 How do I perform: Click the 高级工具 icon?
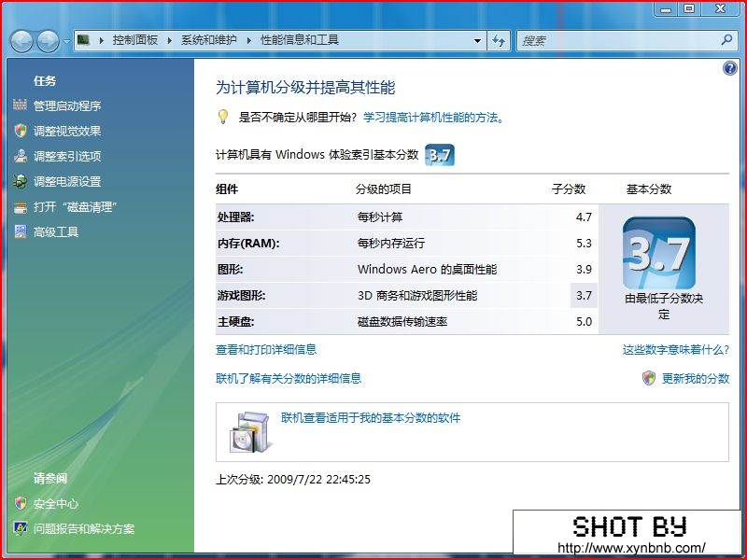pyautogui.click(x=20, y=231)
